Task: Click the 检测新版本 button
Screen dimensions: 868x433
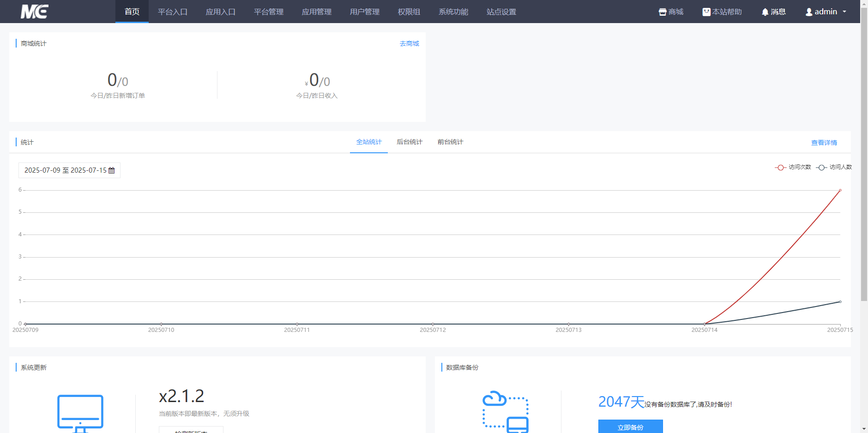Action: pyautogui.click(x=191, y=431)
